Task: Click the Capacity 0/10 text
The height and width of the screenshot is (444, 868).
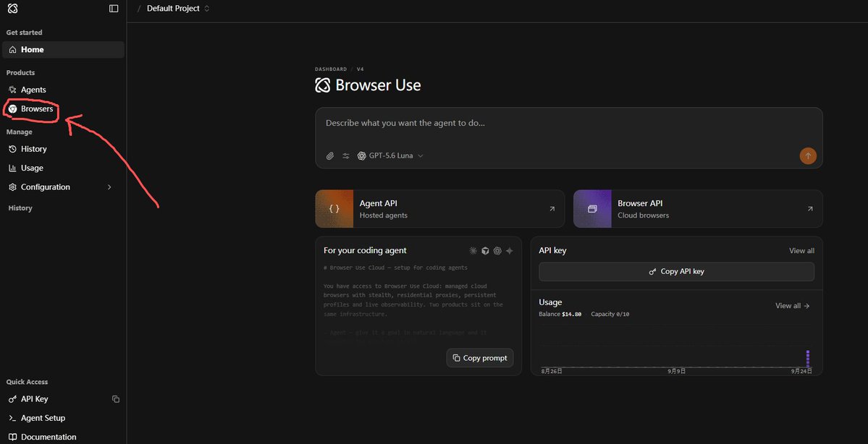Action: point(610,314)
